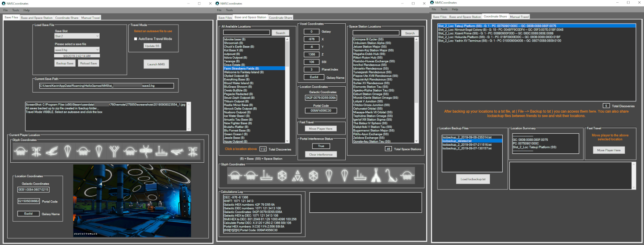Open the save file dropdown showing save3.hg
The height and width of the screenshot is (245, 644).
click(76, 50)
